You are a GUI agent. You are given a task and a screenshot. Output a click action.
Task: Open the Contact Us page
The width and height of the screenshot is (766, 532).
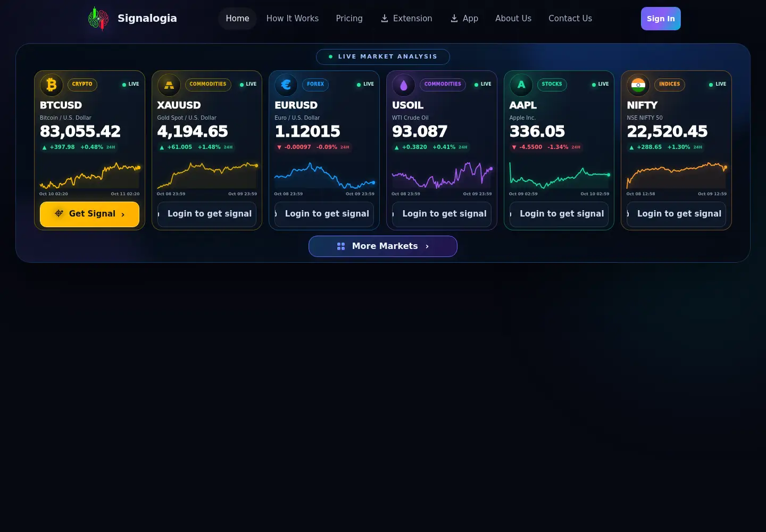[570, 19]
